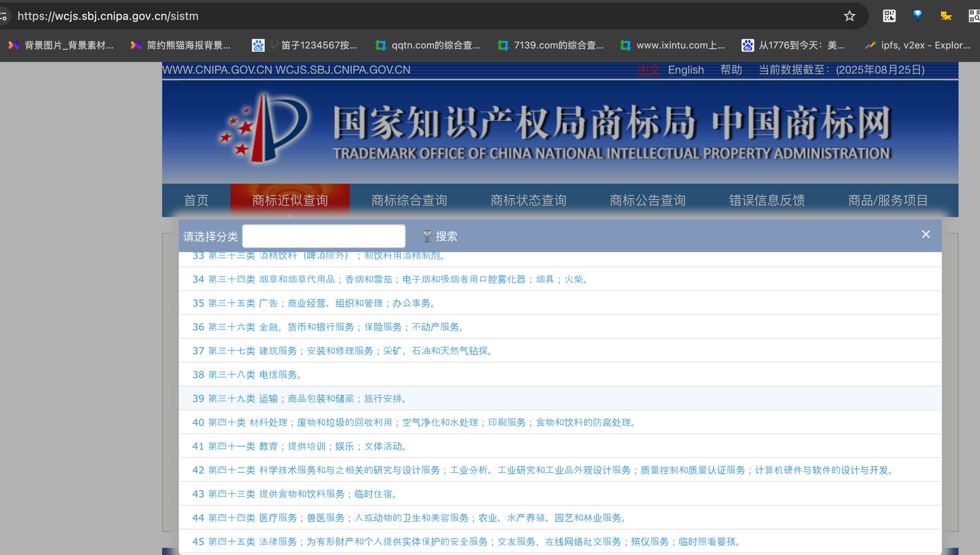980x555 pixels.
Task: Click the browser address bar URL
Action: [108, 16]
